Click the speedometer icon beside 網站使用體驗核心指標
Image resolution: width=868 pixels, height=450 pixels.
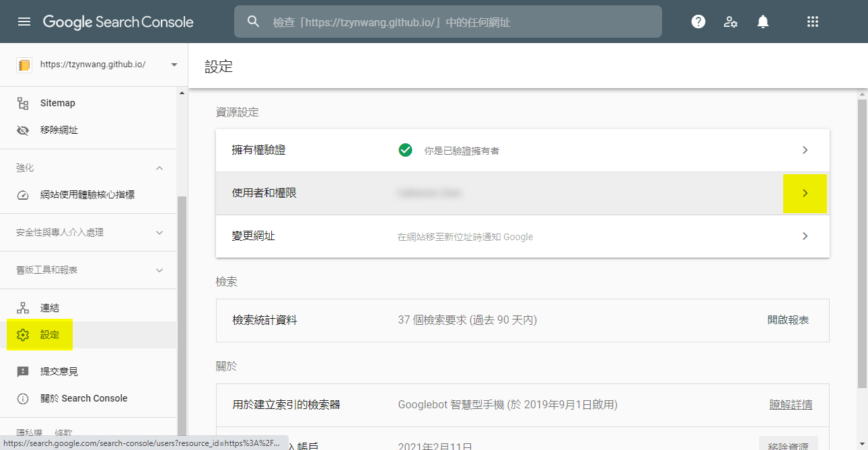(23, 195)
